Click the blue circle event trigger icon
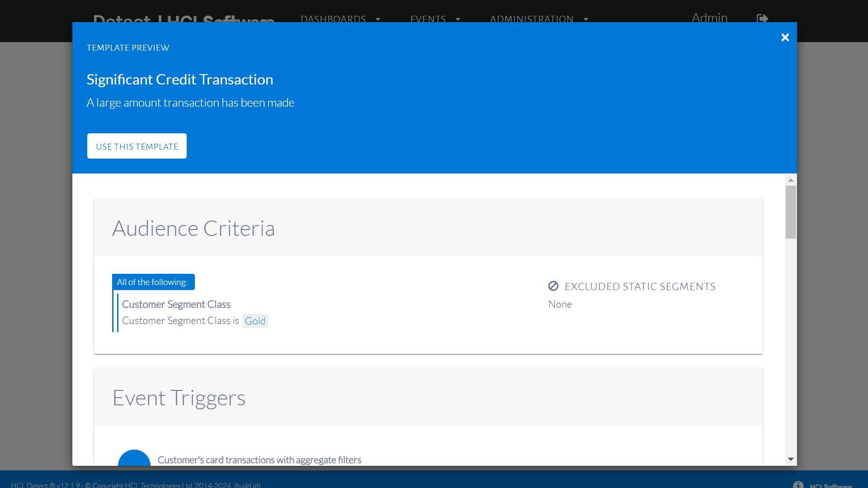Screen dimensions: 868x488 pyautogui.click(x=134, y=459)
